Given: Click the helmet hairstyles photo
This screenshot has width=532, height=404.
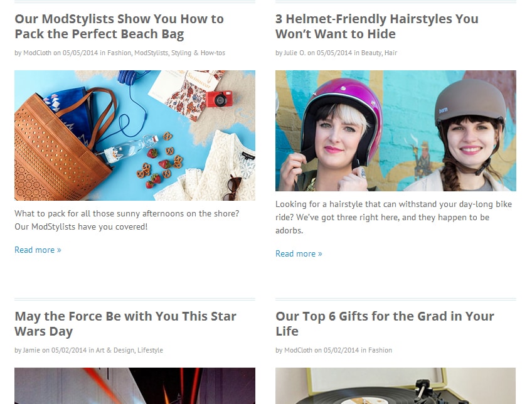Looking at the screenshot, I should click(396, 130).
